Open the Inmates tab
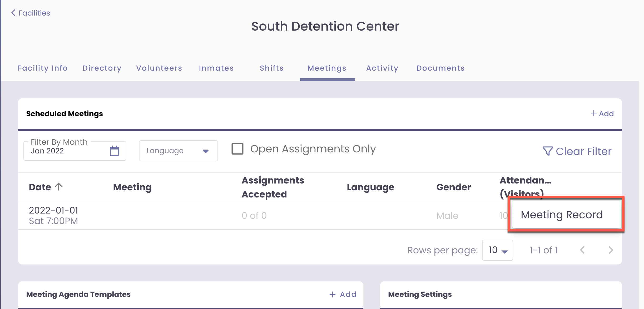Viewport: 644px width, 309px height. pyautogui.click(x=216, y=68)
